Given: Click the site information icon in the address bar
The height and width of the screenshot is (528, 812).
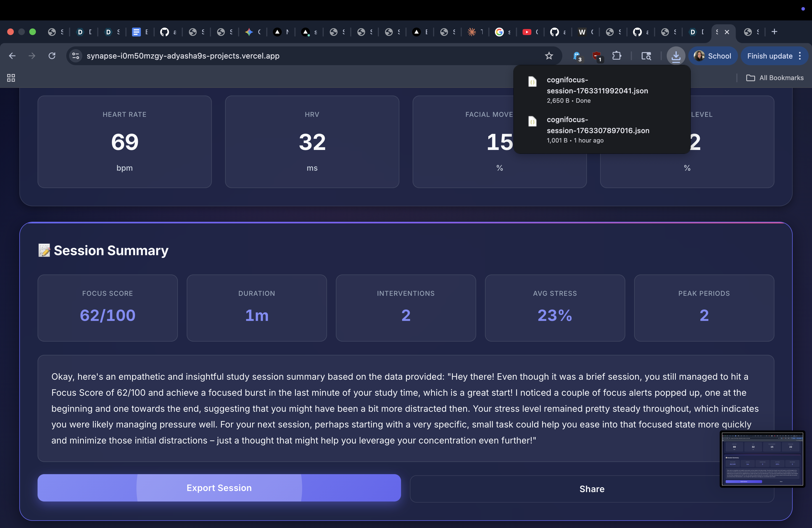Looking at the screenshot, I should click(x=76, y=56).
